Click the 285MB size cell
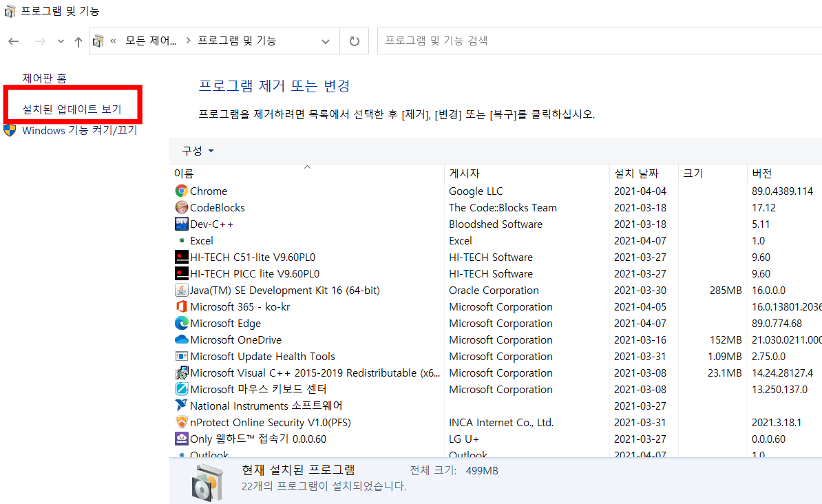Screen dimensions: 822x504 (x=726, y=290)
